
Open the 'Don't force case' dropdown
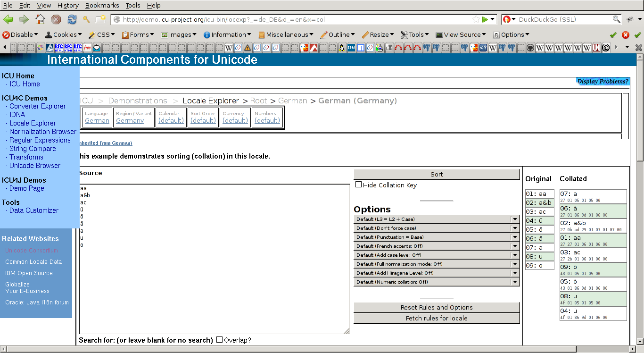point(437,228)
